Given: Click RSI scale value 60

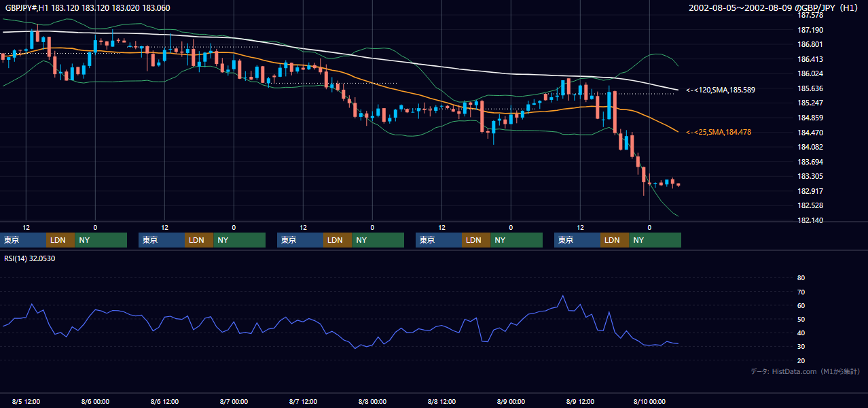Looking at the screenshot, I should (801, 305).
